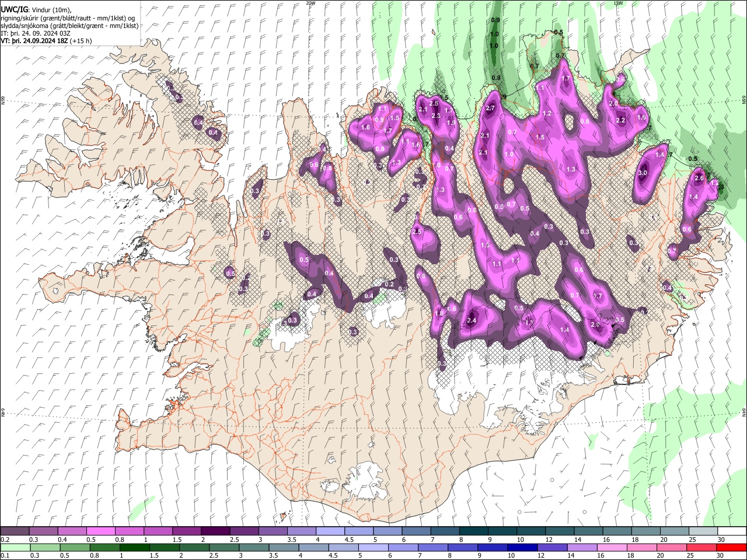Image resolution: width=747 pixels, height=560 pixels.
Task: Click the 0.1 pale green rain legend swatch
Action: 15,548
